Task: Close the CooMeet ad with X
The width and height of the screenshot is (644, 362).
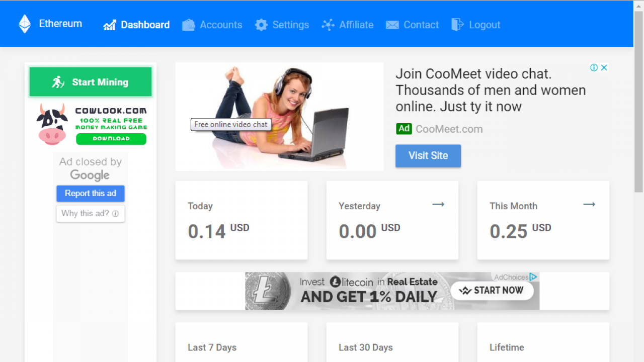Action: pos(604,67)
